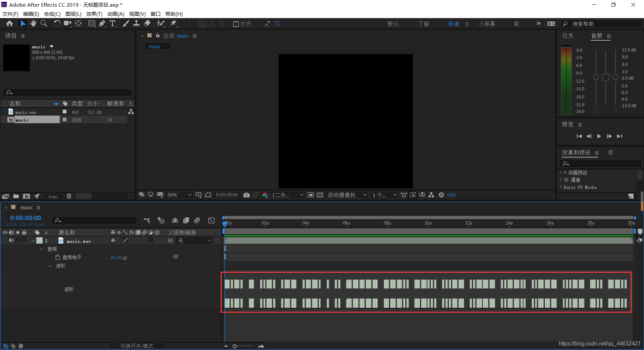644x350 pixels.
Task: Select the Hand tool
Action: [x=33, y=24]
